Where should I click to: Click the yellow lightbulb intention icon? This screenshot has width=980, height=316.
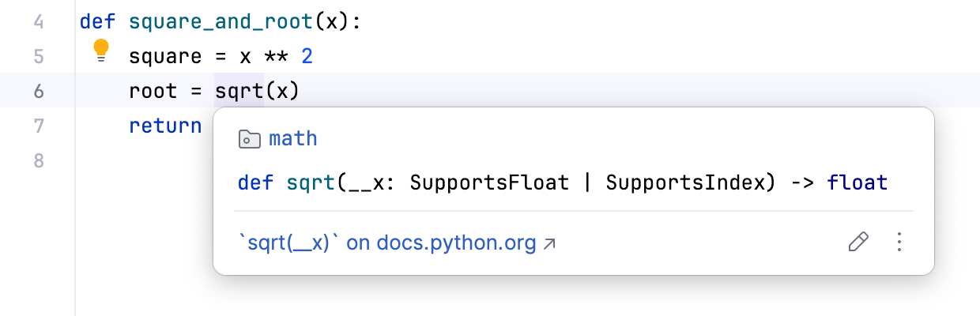pos(100,51)
